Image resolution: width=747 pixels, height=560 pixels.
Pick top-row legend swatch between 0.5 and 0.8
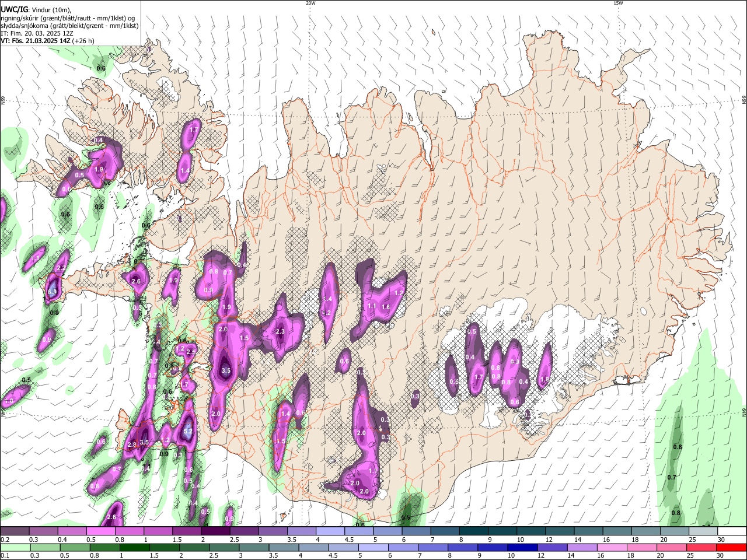(x=100, y=531)
